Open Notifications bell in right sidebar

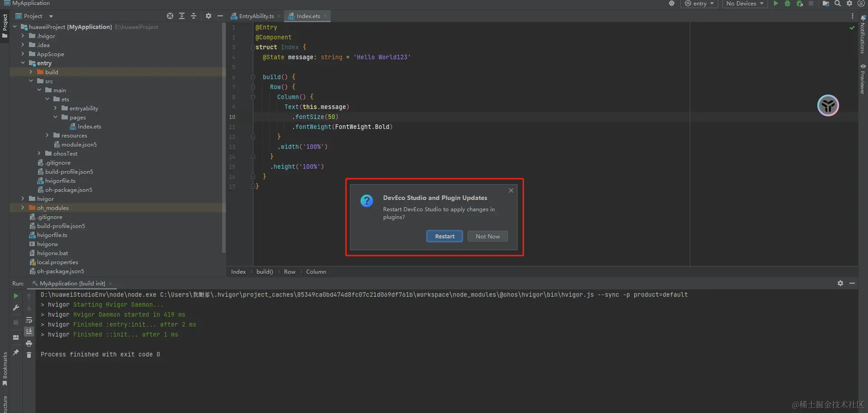click(863, 17)
